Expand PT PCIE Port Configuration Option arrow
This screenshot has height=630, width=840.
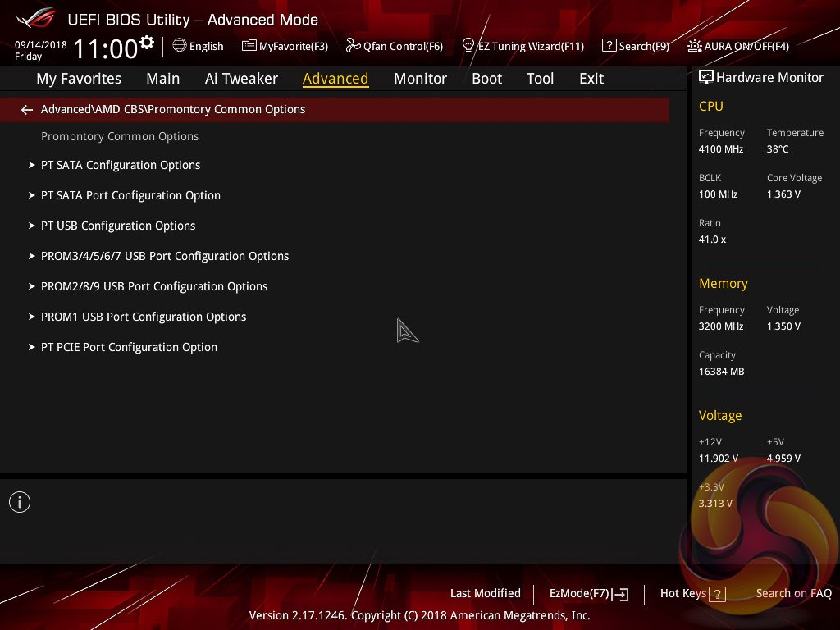click(x=31, y=347)
